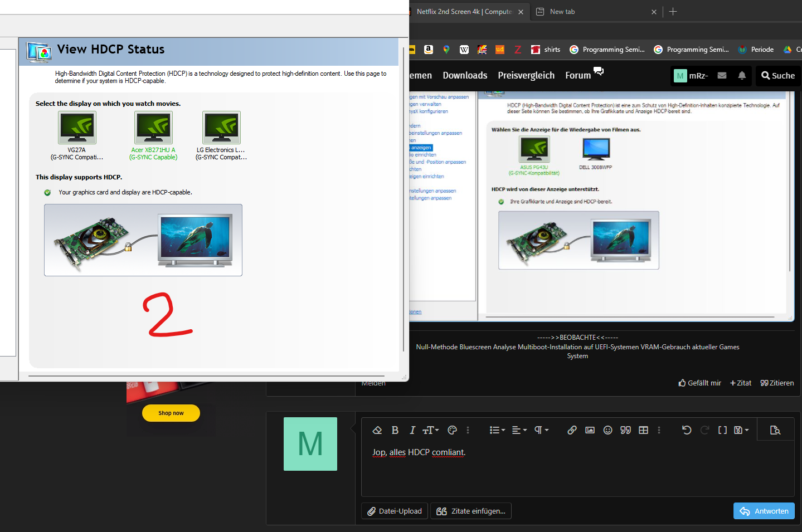Viewport: 802px width, 532px height.
Task: Close the New tab browser tab
Action: (x=654, y=12)
